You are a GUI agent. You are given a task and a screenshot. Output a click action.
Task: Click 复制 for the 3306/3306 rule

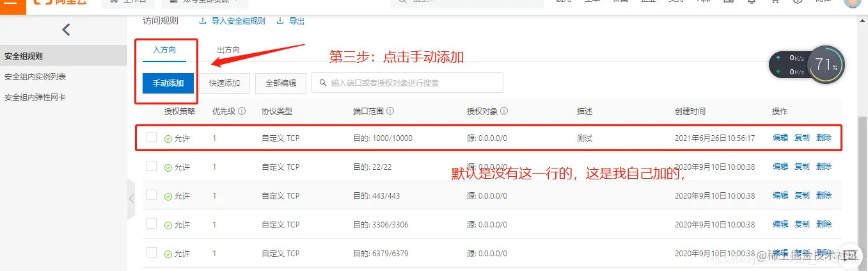click(x=802, y=224)
